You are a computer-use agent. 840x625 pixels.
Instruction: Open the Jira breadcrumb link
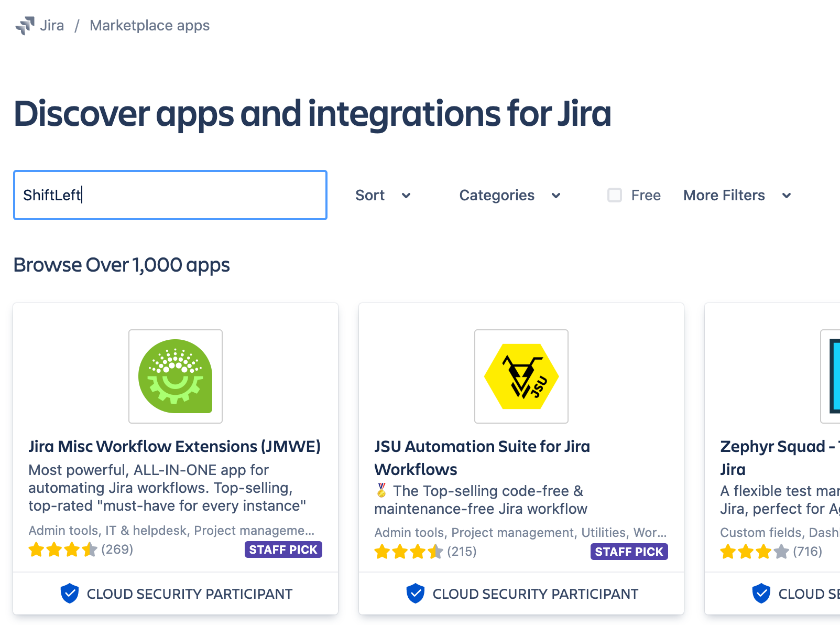52,26
